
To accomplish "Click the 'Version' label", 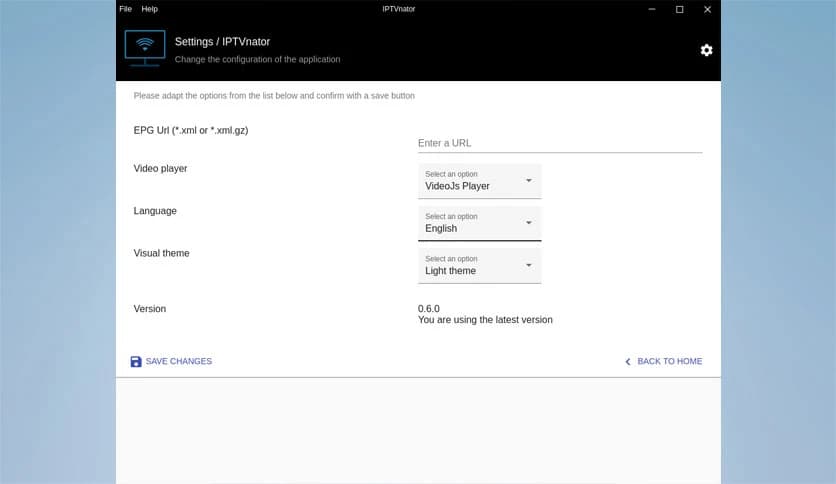I will [150, 309].
